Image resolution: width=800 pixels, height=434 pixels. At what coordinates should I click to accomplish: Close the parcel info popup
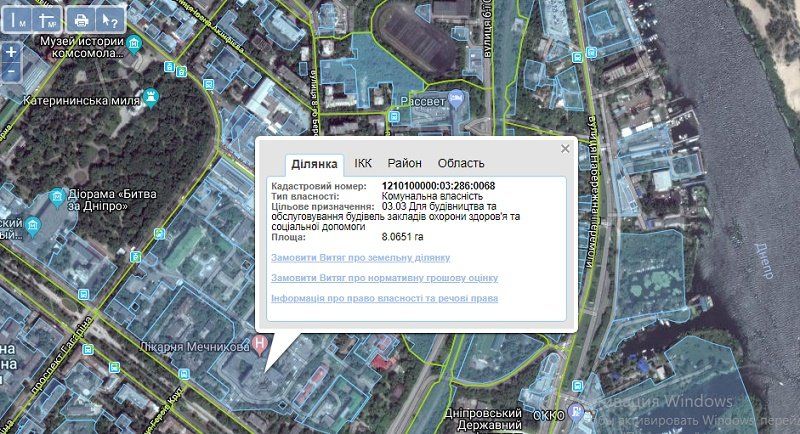[x=565, y=148]
